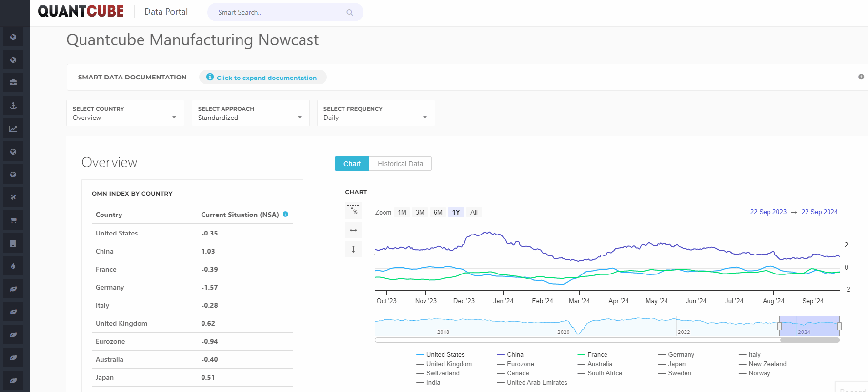This screenshot has height=392, width=868.
Task: Select the All zoom button
Action: pyautogui.click(x=474, y=212)
